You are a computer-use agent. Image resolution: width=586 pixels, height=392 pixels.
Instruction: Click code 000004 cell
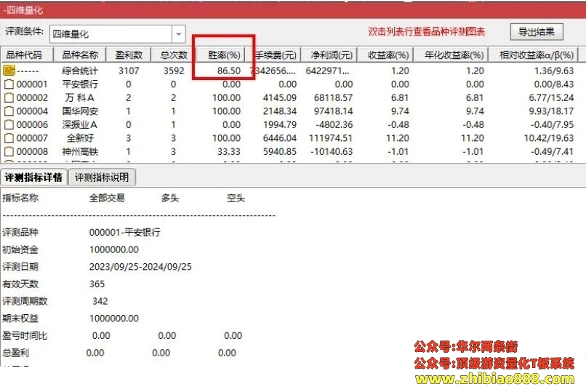pyautogui.click(x=32, y=111)
